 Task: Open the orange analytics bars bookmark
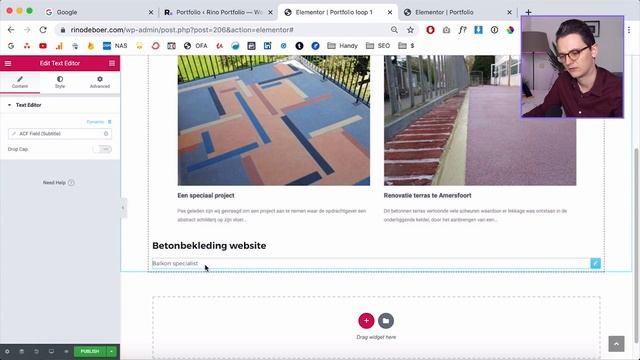pyautogui.click(x=59, y=46)
